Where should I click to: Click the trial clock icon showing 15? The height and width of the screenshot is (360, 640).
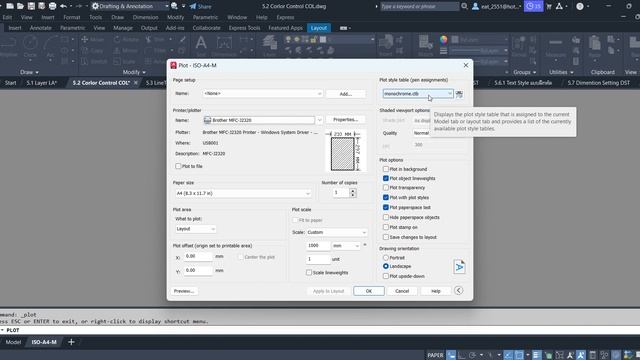click(533, 6)
